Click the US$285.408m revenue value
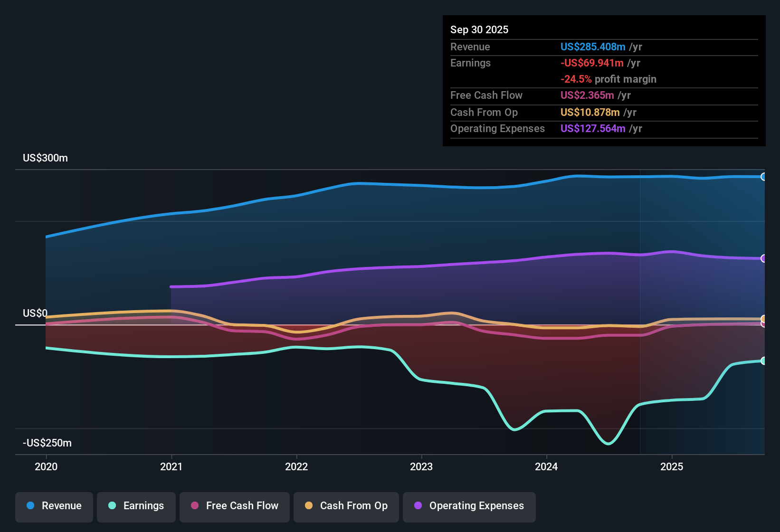The height and width of the screenshot is (532, 780). pyautogui.click(x=592, y=47)
